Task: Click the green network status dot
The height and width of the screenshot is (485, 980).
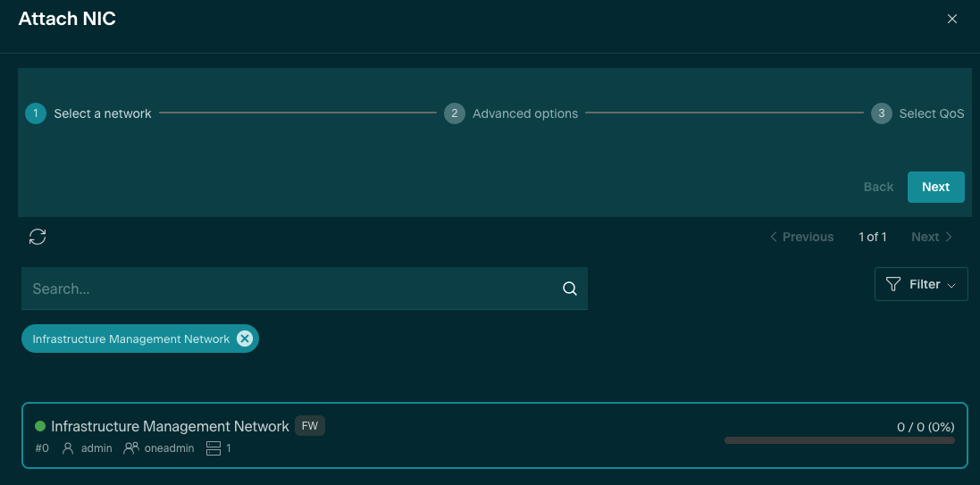Action: click(40, 426)
